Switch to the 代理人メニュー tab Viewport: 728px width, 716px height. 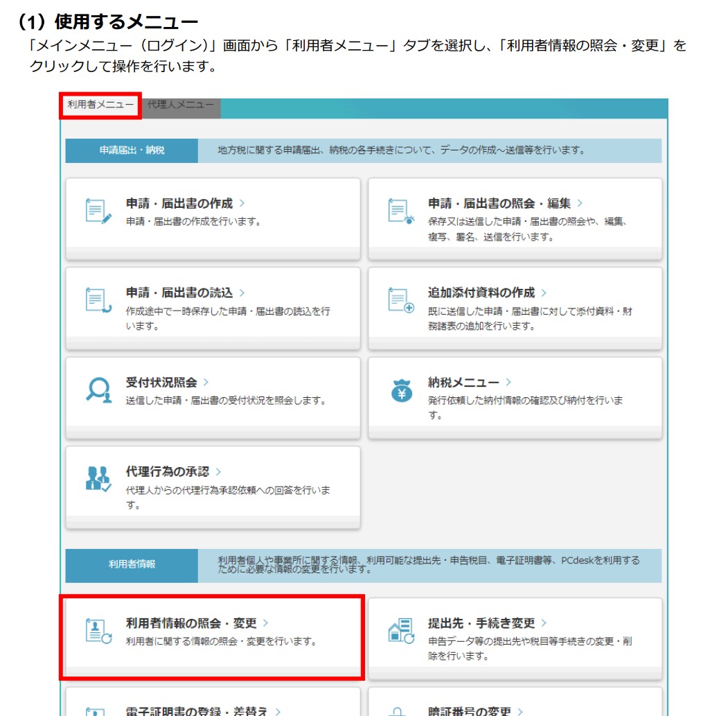181,105
